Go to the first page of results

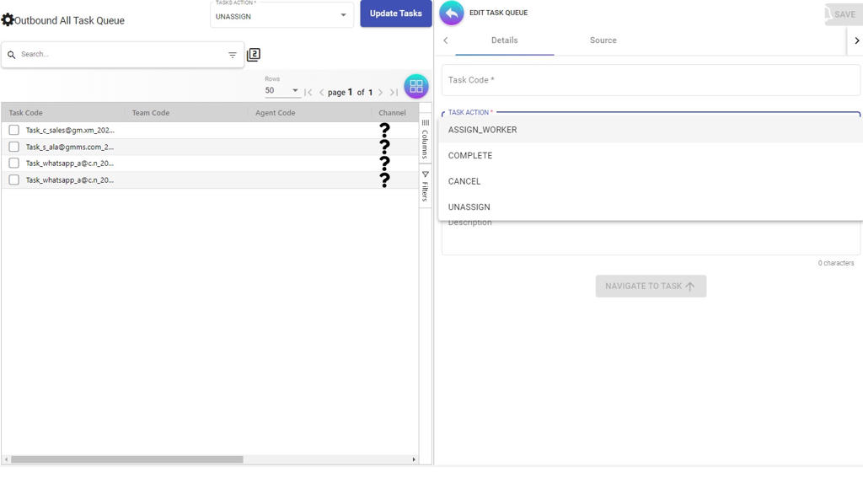tap(308, 93)
